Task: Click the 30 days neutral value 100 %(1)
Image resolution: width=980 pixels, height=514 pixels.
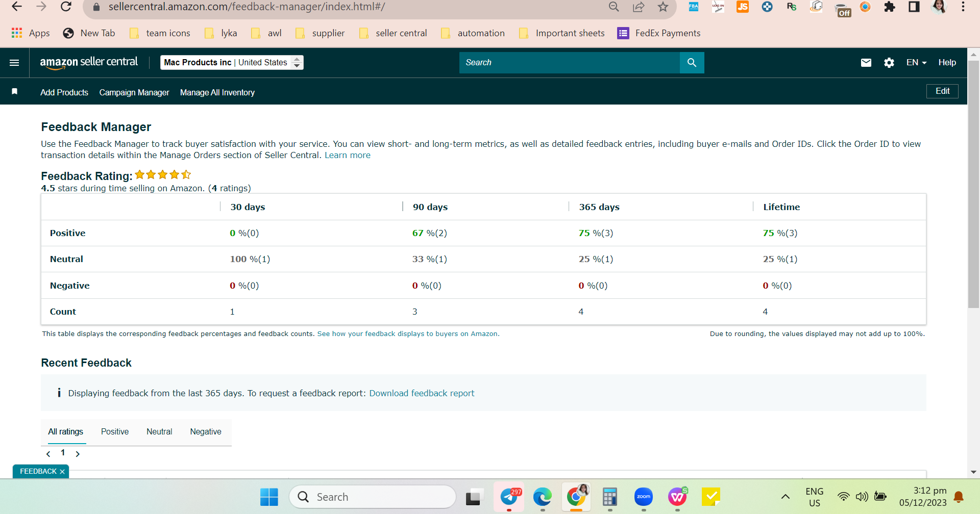Action: 250,259
